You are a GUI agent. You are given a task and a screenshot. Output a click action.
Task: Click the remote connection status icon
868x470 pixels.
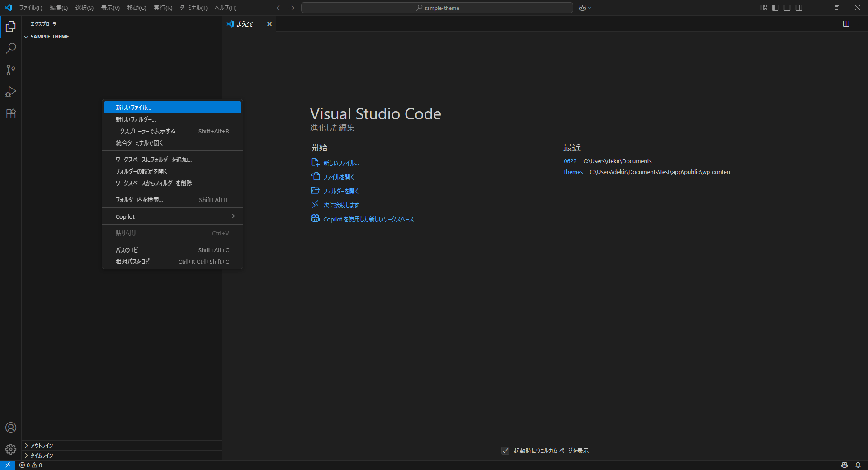click(8, 465)
